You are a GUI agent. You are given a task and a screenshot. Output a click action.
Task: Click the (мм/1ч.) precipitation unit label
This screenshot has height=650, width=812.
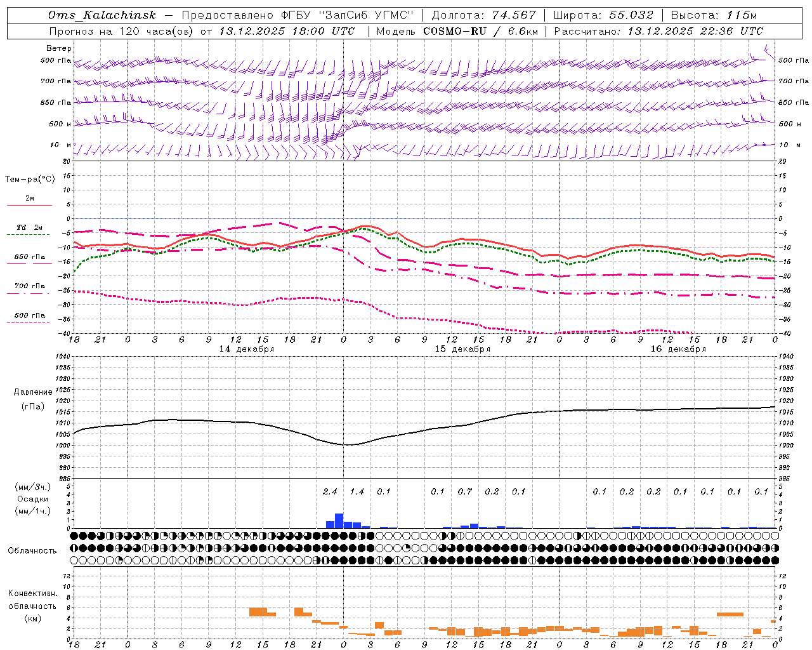coord(33,511)
